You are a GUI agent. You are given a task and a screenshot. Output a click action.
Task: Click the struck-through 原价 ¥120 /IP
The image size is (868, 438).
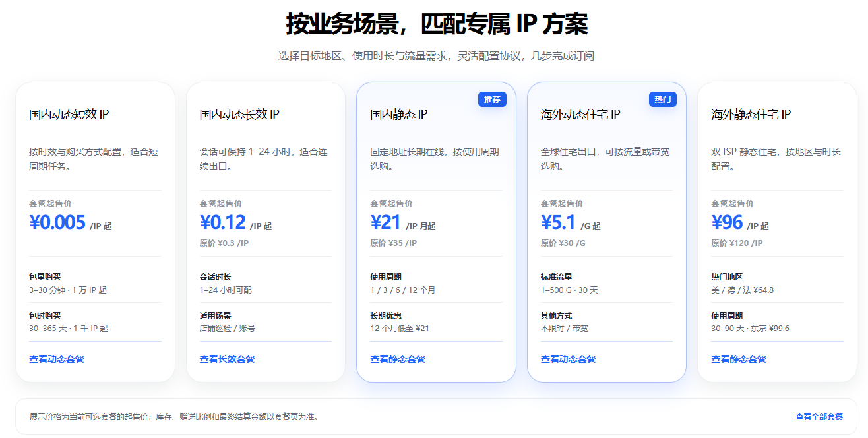coord(737,243)
